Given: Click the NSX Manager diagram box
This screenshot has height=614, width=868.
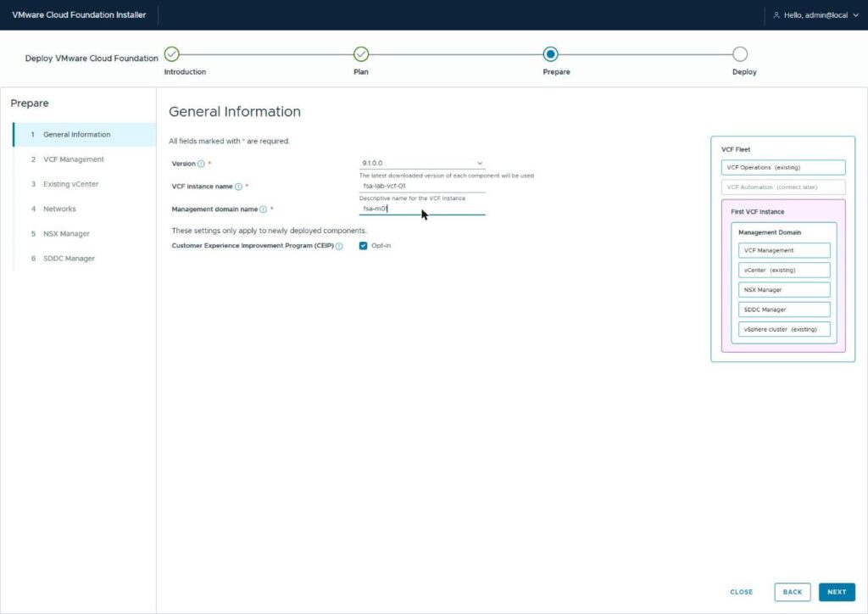Looking at the screenshot, I should point(784,289).
